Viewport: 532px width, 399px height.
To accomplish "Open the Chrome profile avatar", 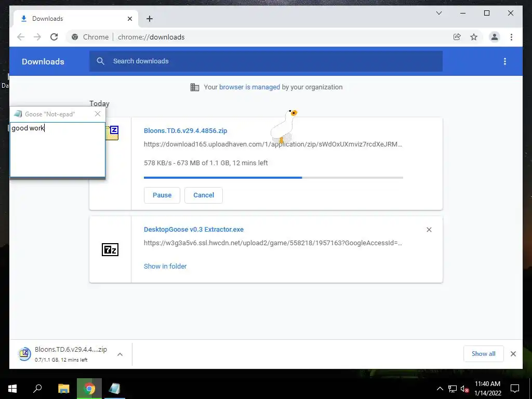I will (495, 37).
